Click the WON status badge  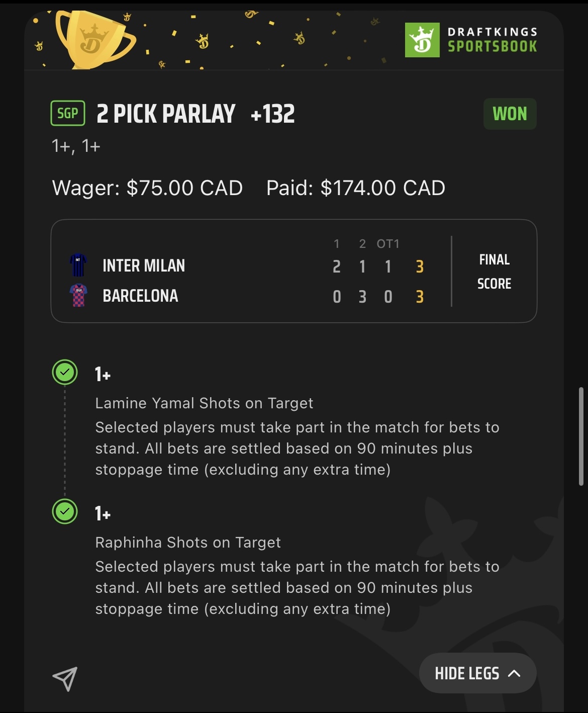click(x=510, y=114)
